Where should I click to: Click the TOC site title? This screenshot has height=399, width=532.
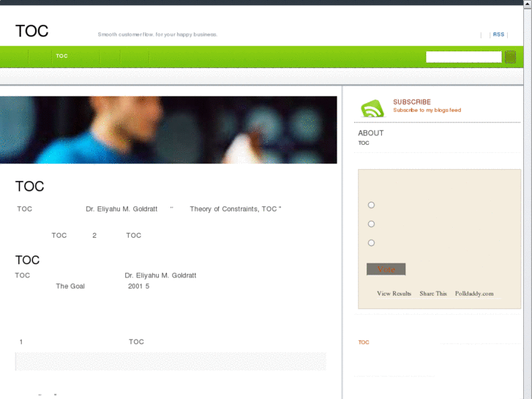(32, 31)
